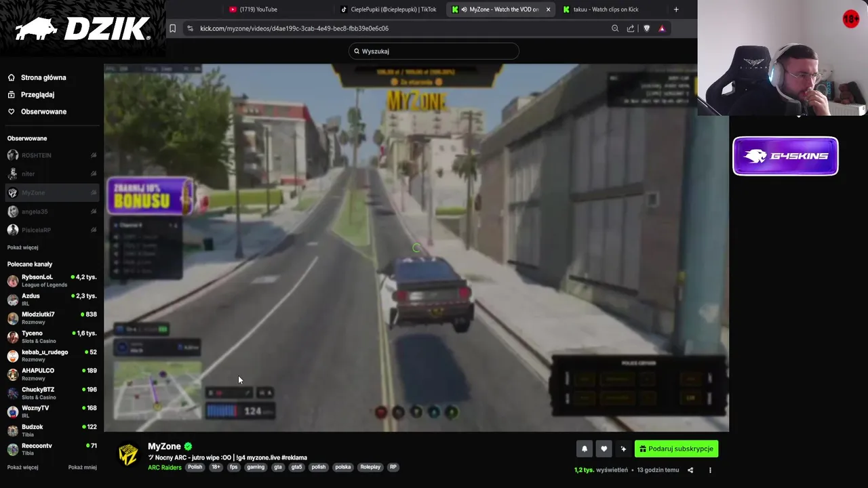868x488 pixels.
Task: Toggle follow heart button
Action: pyautogui.click(x=604, y=449)
